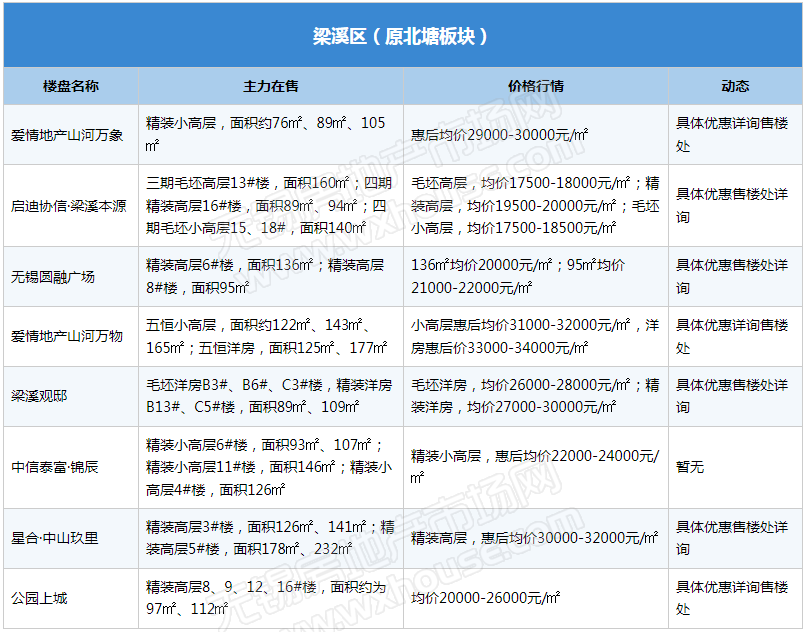
Task: Click the 动态 column header
Action: pyautogui.click(x=735, y=86)
